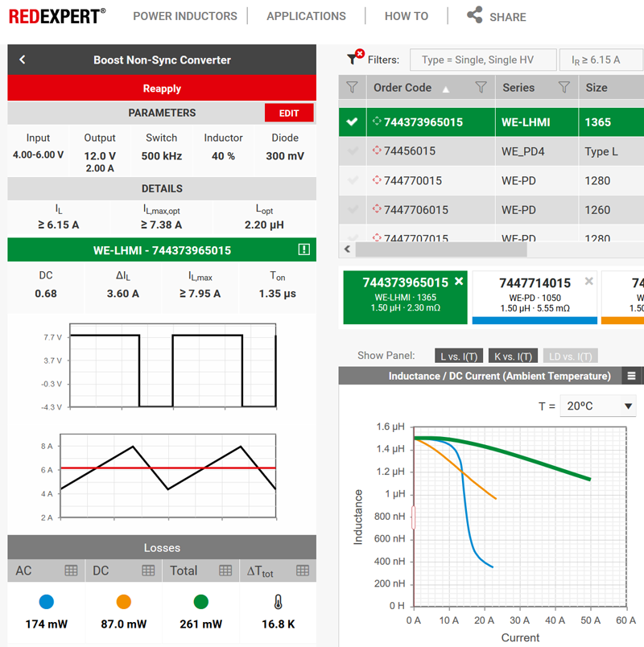This screenshot has height=647, width=644.
Task: Open the AC losses table icon
Action: pos(71,571)
